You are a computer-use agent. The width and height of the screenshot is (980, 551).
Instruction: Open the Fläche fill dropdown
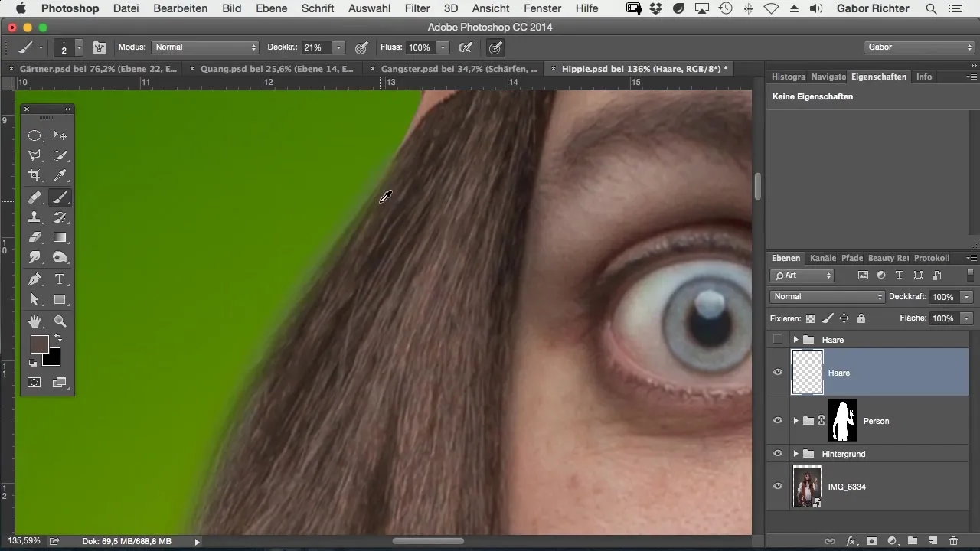click(x=968, y=318)
